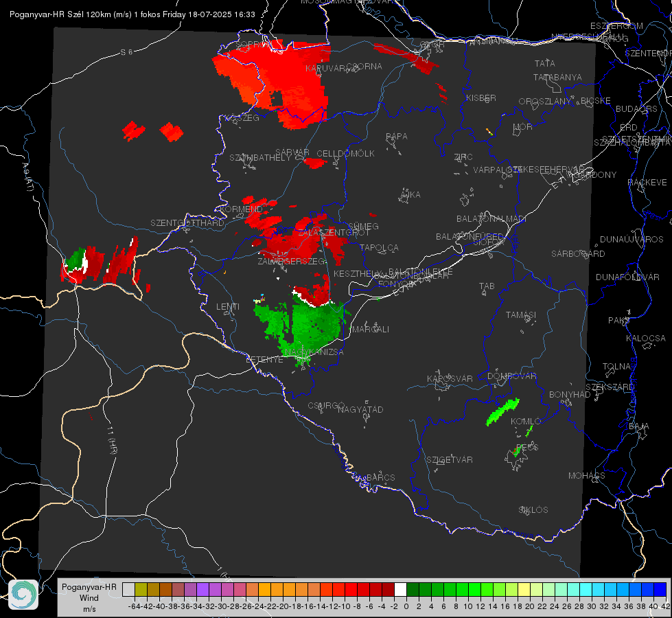Choose the dark blue 40 to 42 swatch
Image resolution: width=672 pixels, height=618 pixels.
[x=660, y=589]
